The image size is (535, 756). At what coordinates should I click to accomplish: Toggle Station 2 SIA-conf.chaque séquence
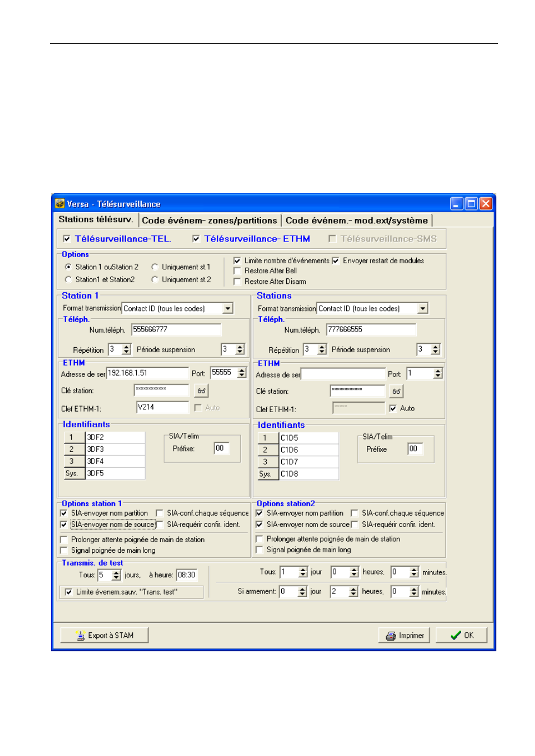pos(355,514)
